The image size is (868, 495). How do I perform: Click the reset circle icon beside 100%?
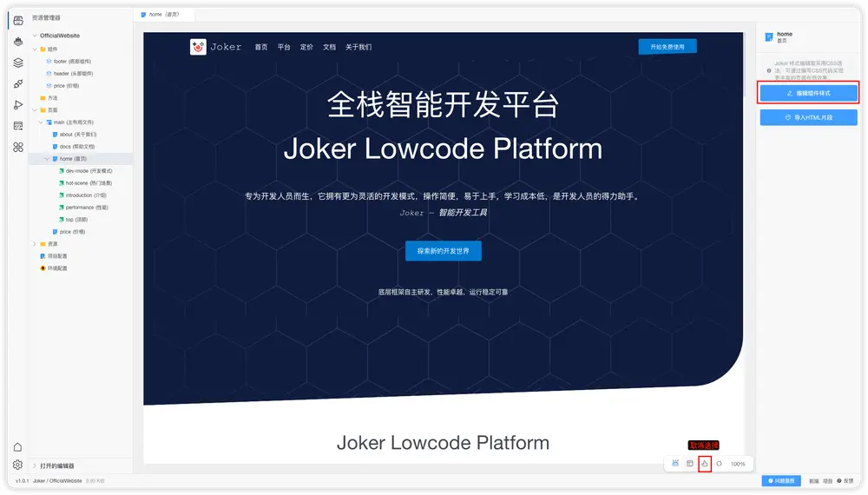coord(719,464)
